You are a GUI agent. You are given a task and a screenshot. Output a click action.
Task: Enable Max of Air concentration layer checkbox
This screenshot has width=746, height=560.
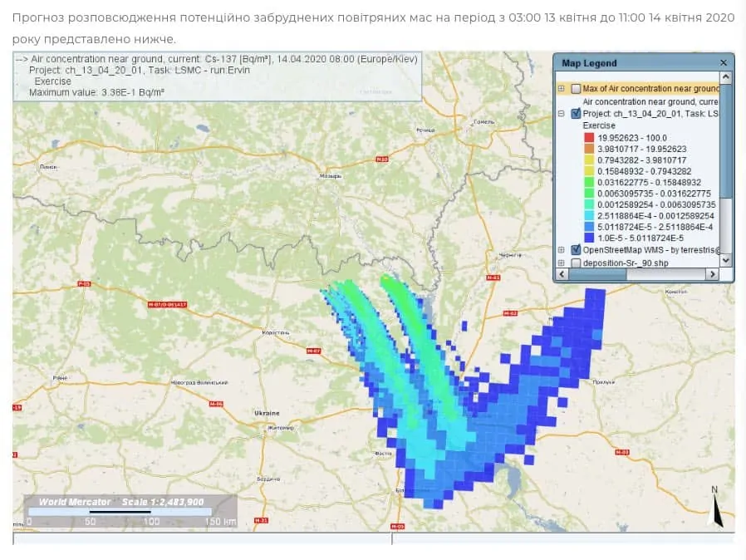(x=576, y=88)
